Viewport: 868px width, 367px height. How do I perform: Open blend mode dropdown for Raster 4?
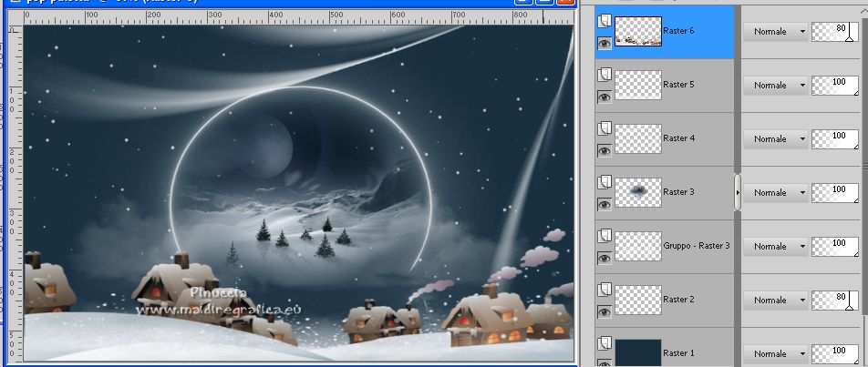(x=774, y=138)
